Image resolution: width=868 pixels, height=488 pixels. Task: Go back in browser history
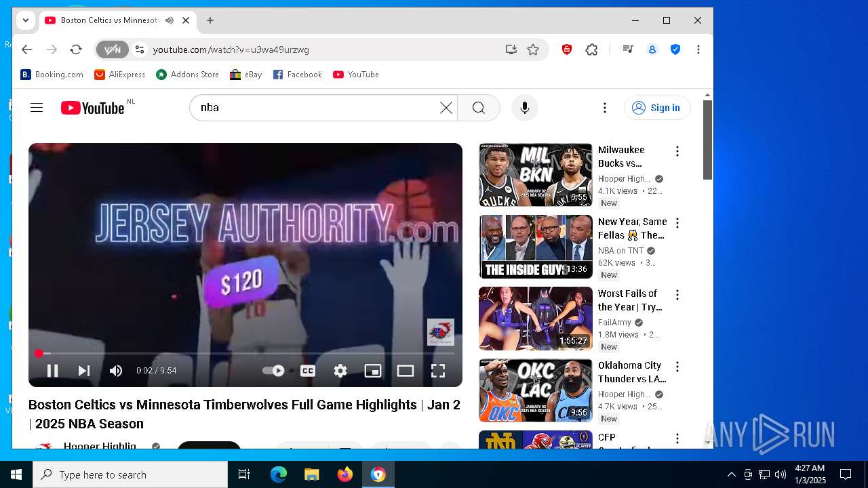point(27,49)
